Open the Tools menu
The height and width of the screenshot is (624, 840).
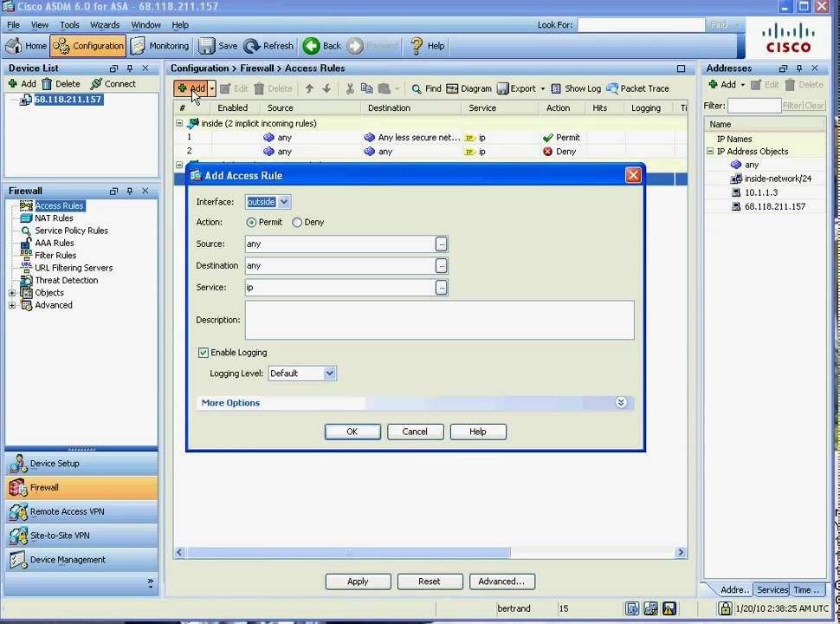69,24
